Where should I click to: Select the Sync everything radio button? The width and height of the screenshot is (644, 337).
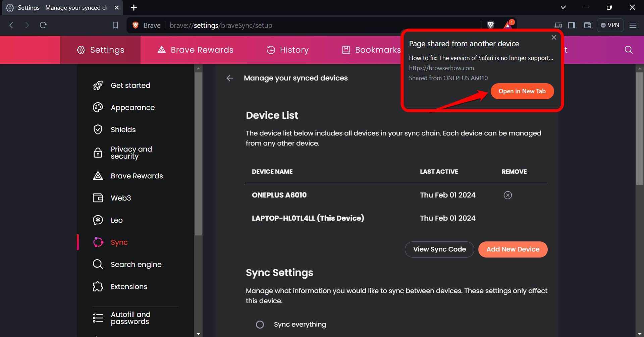pos(260,325)
